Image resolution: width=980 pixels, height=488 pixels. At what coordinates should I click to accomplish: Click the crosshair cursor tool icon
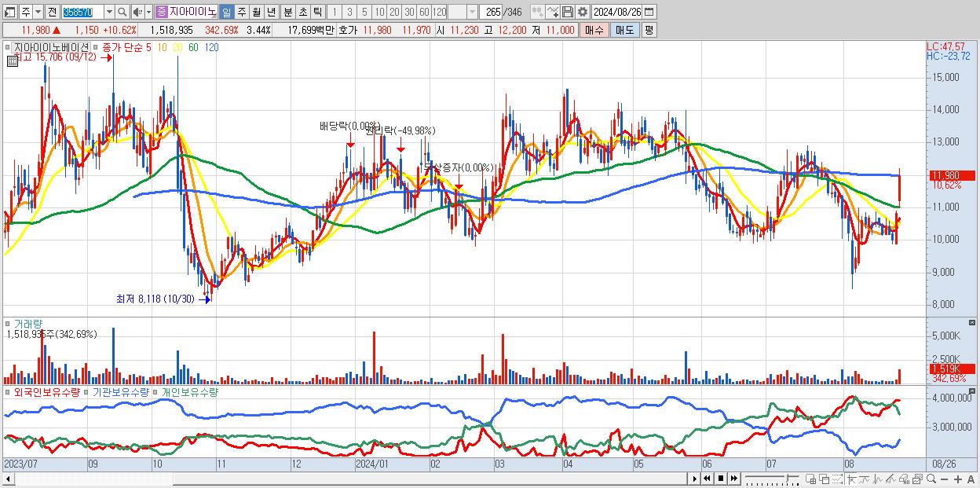(852, 479)
